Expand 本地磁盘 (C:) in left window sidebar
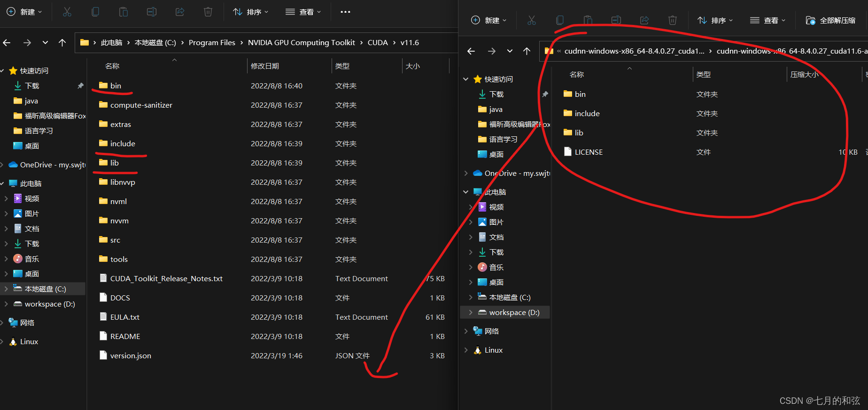 (6, 289)
